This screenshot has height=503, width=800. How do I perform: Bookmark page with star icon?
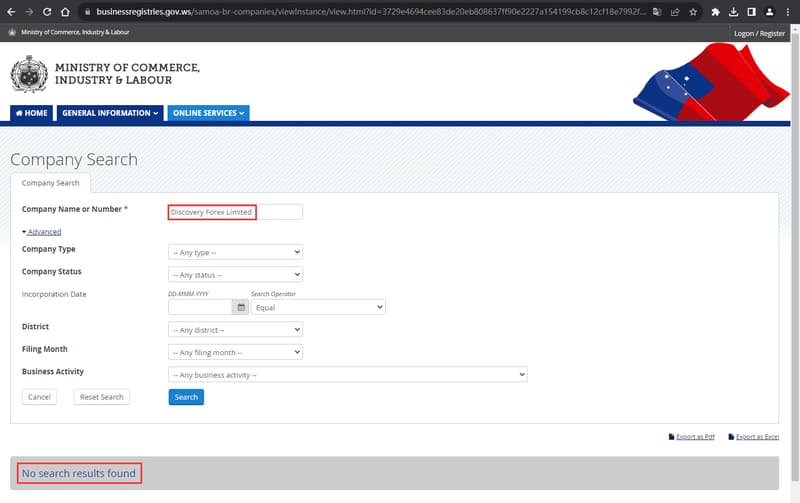[x=693, y=12]
